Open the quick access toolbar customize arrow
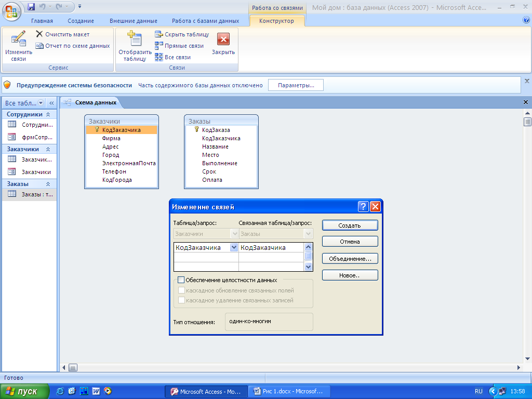532x399 pixels. tap(79, 6)
